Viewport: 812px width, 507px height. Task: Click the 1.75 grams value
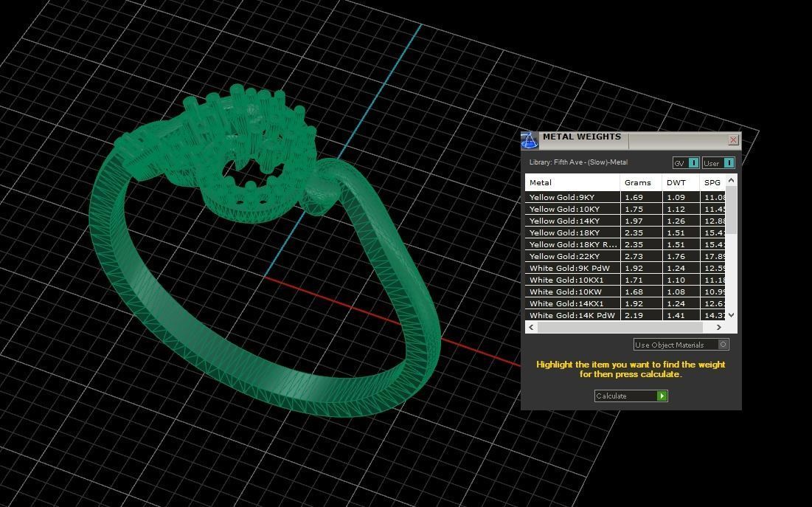click(x=634, y=209)
